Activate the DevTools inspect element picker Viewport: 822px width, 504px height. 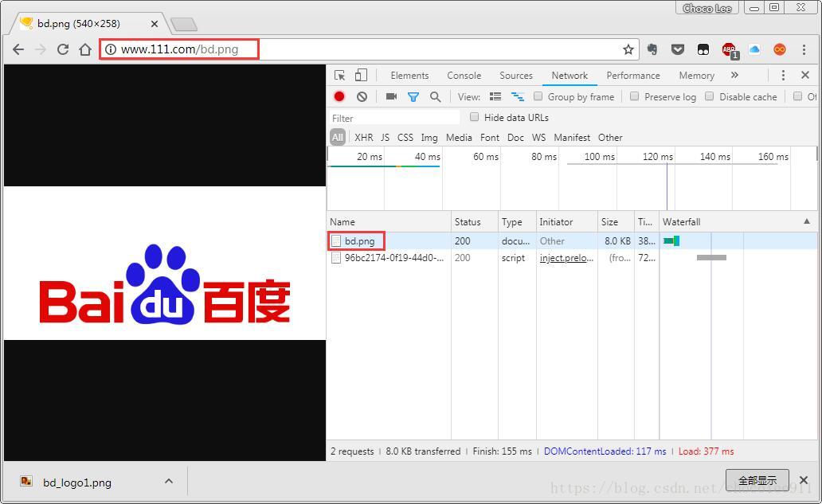tap(339, 76)
